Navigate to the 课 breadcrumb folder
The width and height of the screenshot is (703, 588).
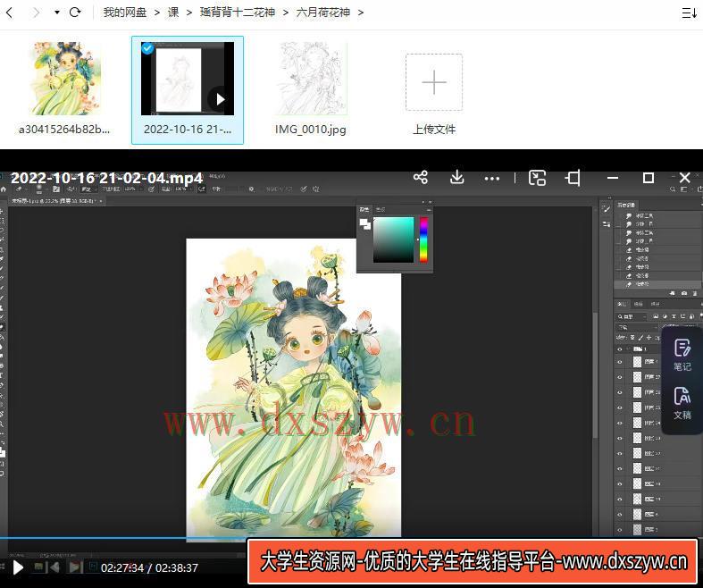pos(173,13)
